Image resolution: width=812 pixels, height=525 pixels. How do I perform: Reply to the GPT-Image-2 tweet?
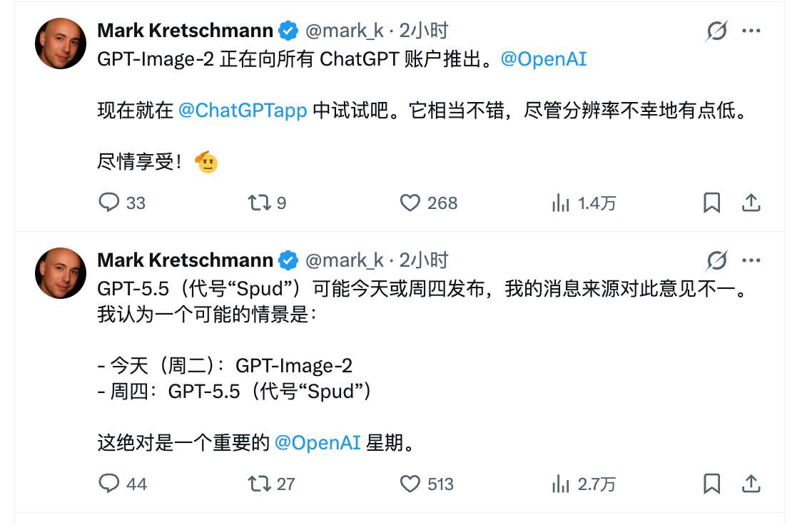pos(109,203)
